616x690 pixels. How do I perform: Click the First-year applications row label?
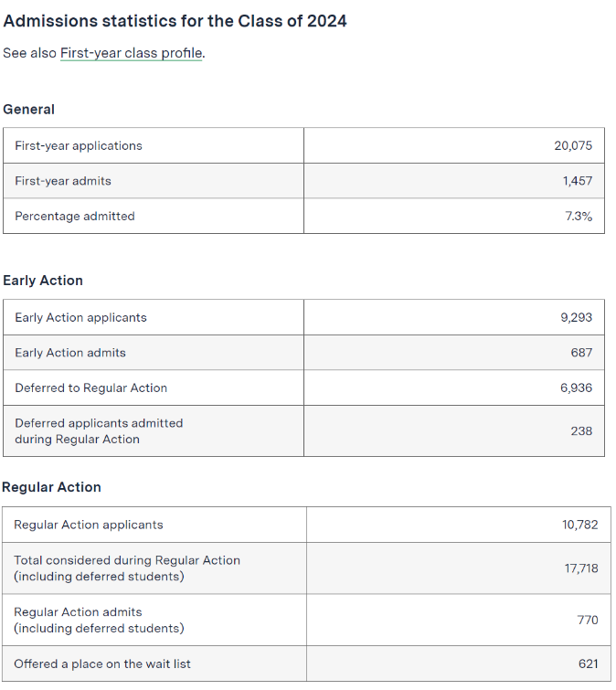coord(79,145)
